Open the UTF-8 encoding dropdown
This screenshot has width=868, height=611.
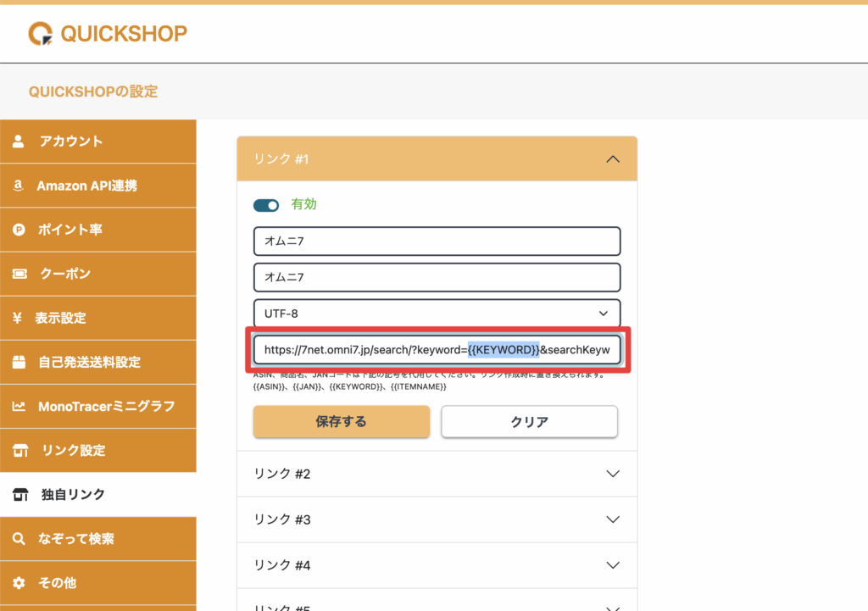437,314
